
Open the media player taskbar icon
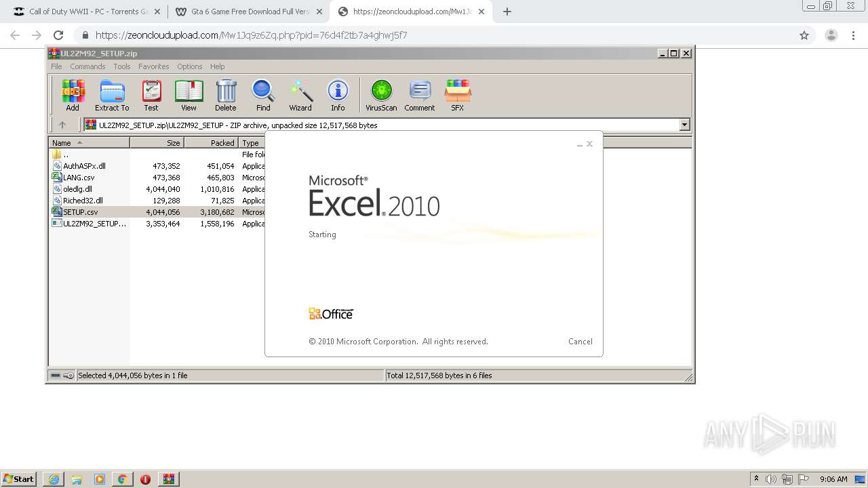100,479
